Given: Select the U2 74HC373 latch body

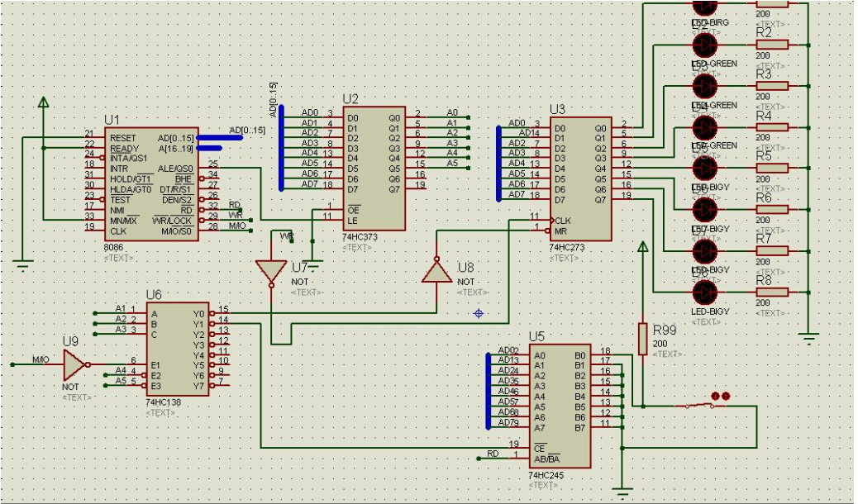Looking at the screenshot, I should 374,169.
